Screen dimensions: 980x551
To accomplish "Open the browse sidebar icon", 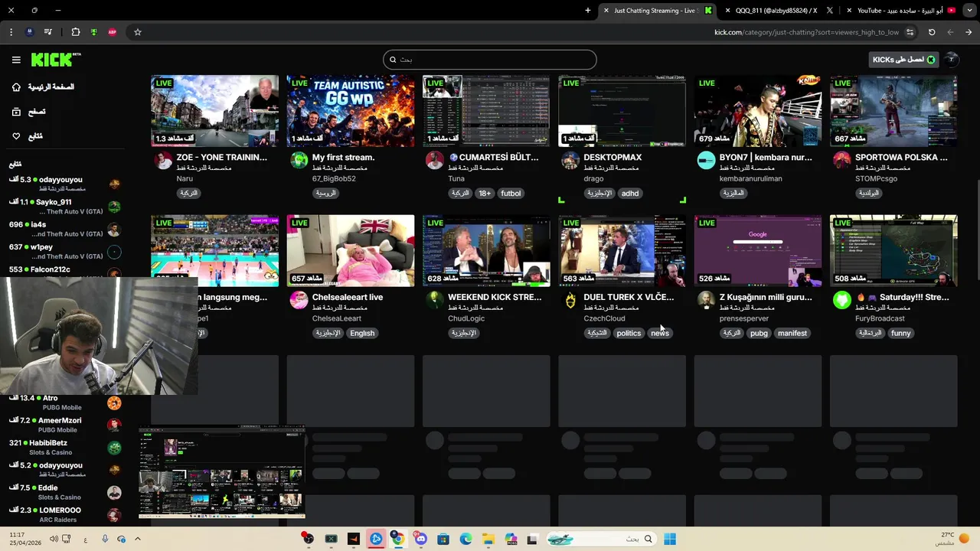I will [x=16, y=112].
